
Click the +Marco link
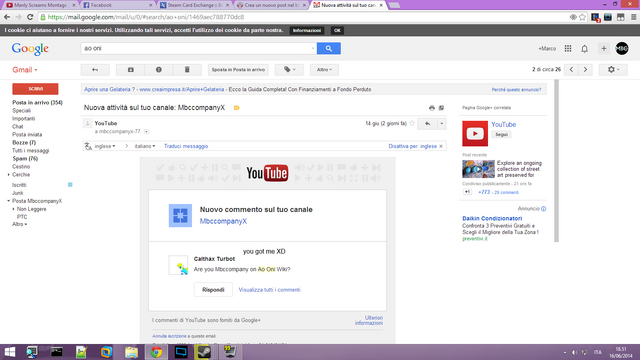[547, 49]
